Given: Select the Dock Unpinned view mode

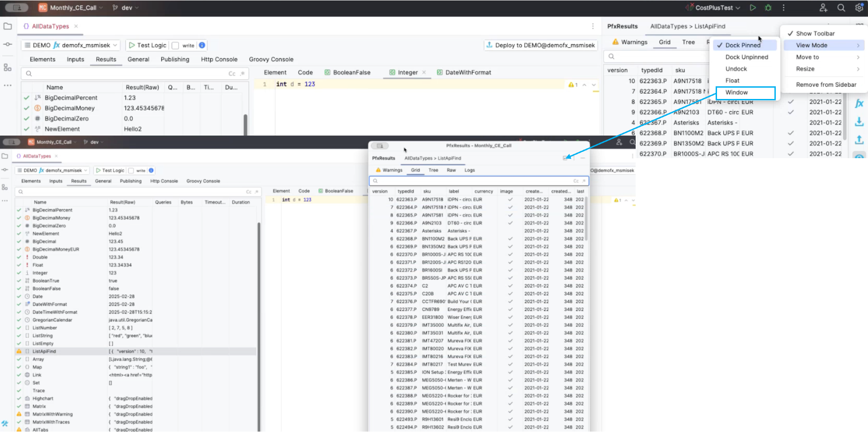Looking at the screenshot, I should pyautogui.click(x=746, y=57).
